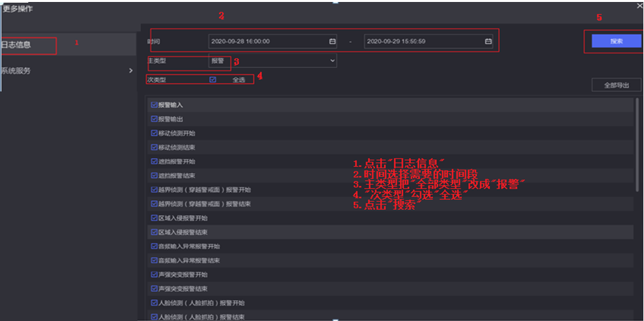Open 系统服务 in the sidebar

68,70
